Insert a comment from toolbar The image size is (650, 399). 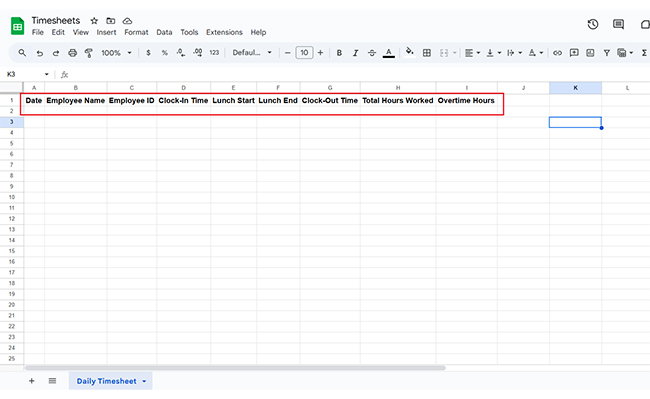pyautogui.click(x=574, y=53)
